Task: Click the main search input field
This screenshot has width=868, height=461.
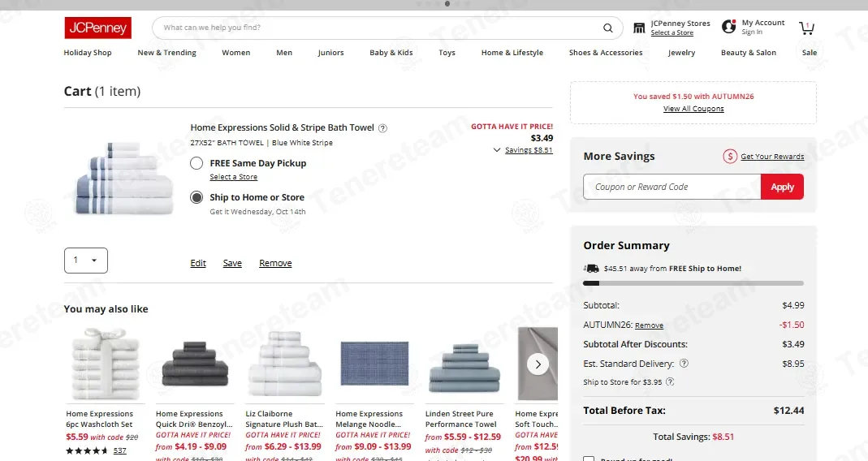Action: coord(377,28)
